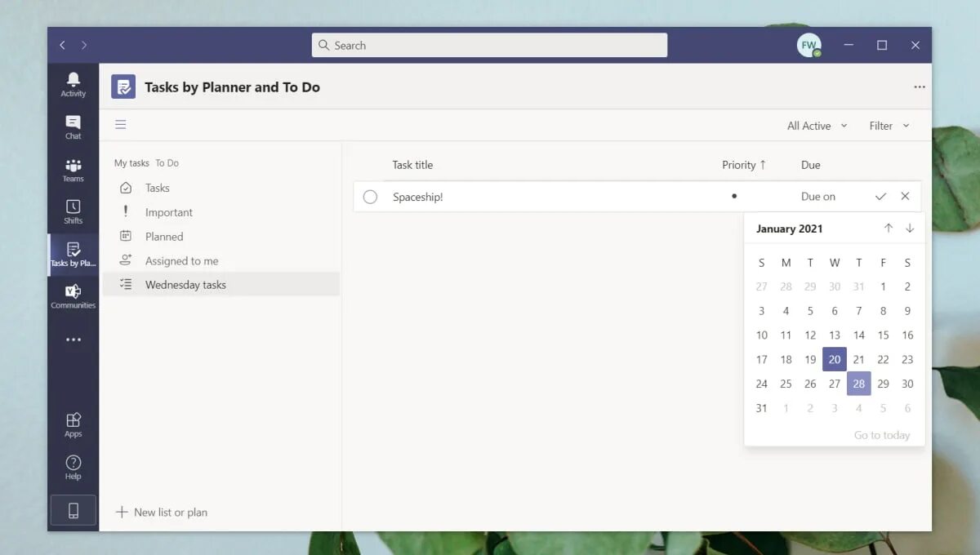Confirm the due date with the checkmark
980x555 pixels.
tap(880, 196)
